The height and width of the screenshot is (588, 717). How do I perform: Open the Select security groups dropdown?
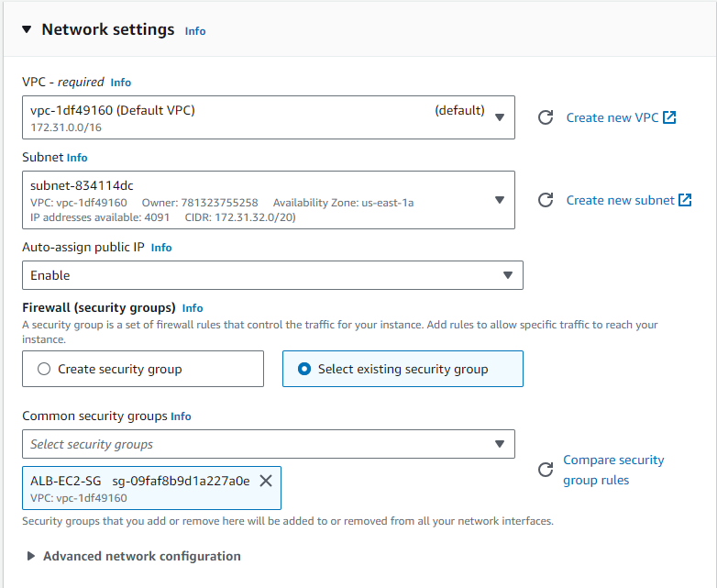(269, 444)
